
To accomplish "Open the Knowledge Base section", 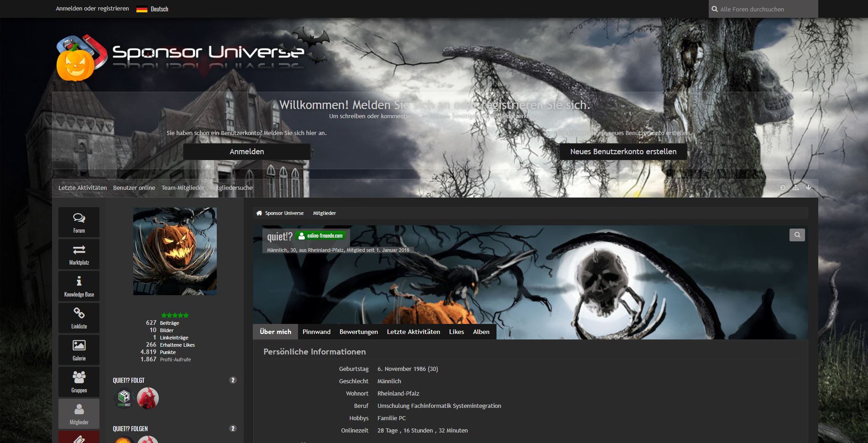I will coord(79,286).
